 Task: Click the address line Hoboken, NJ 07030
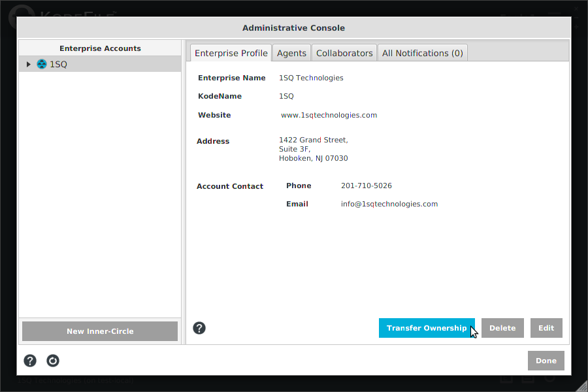pos(314,158)
